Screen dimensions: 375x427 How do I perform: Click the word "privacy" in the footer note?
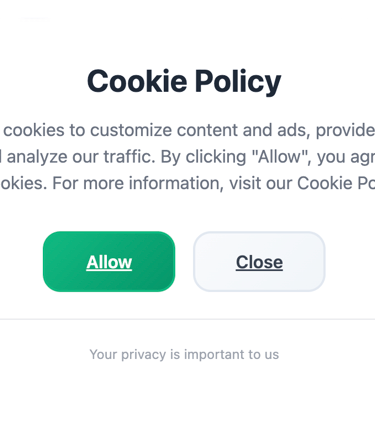(x=143, y=355)
